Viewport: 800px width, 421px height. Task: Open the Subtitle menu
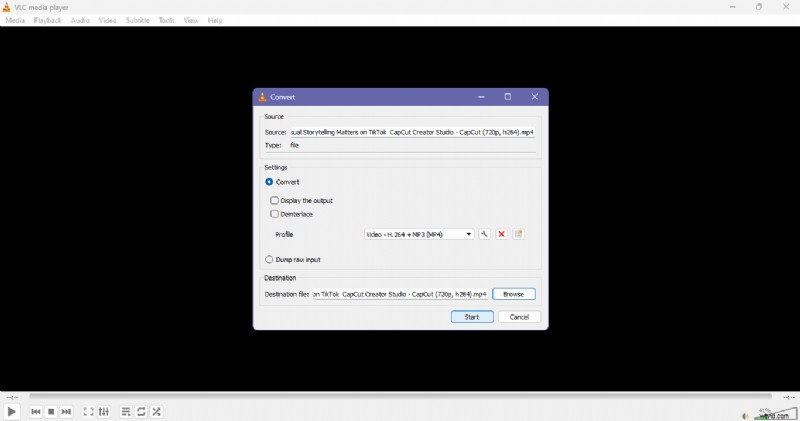tap(138, 20)
